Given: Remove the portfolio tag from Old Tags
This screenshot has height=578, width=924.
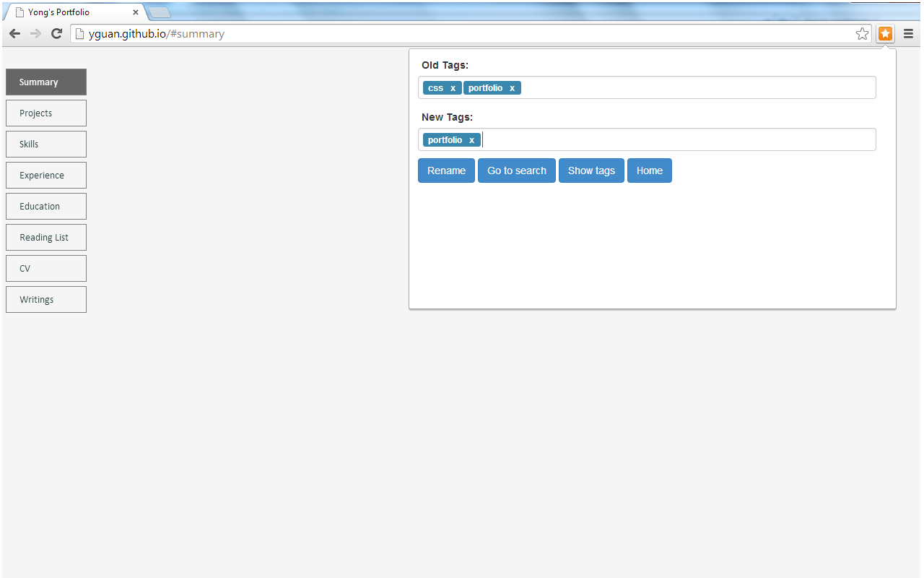Looking at the screenshot, I should [512, 88].
